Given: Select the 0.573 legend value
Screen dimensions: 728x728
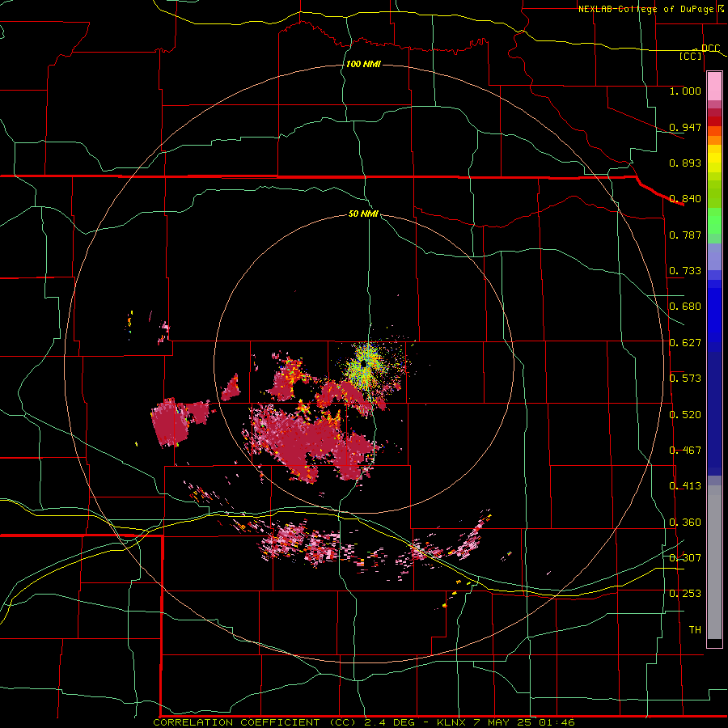Looking at the screenshot, I should [685, 379].
